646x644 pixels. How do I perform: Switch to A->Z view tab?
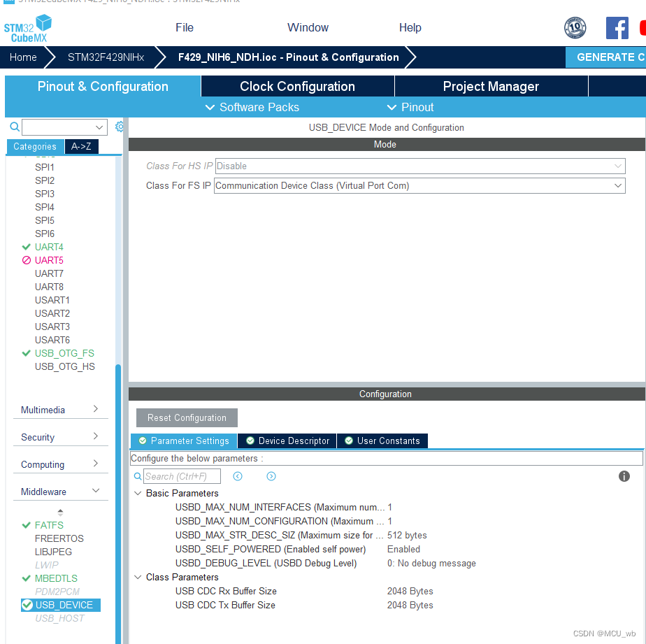(81, 146)
